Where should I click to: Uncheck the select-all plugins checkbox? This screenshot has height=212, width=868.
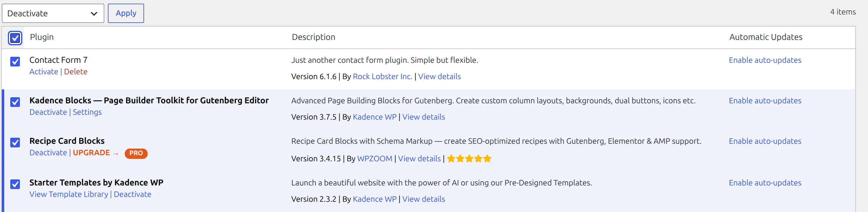pyautogui.click(x=15, y=38)
